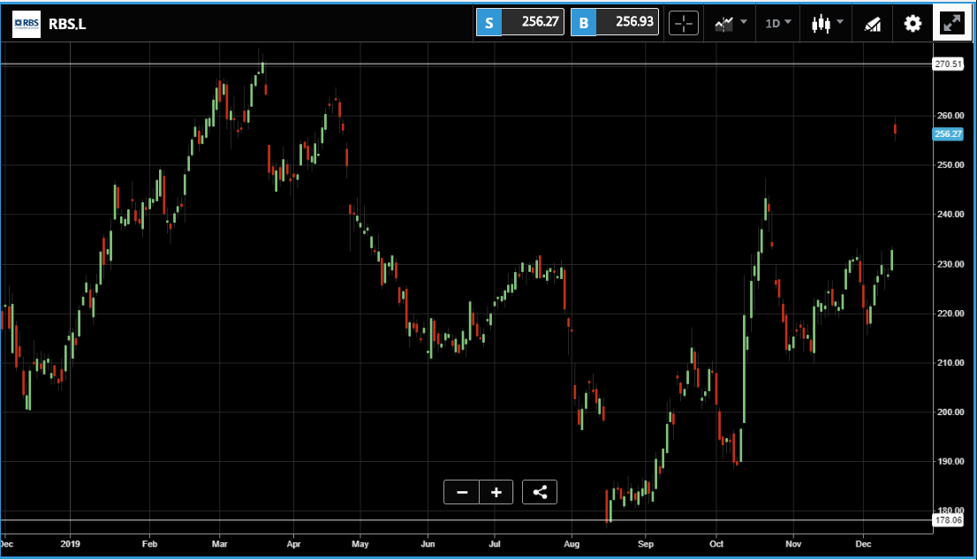Open the chart comparison studies icon

pos(724,24)
